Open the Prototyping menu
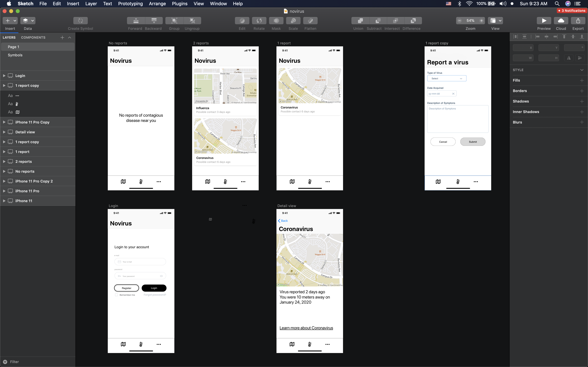Viewport: 588px width, 367px height. coord(130,4)
